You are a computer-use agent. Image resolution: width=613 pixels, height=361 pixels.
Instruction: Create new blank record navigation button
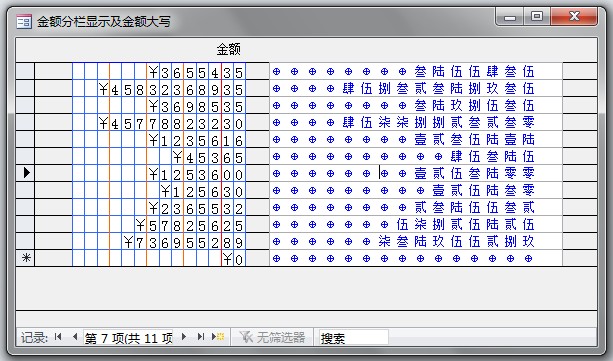coord(218,337)
